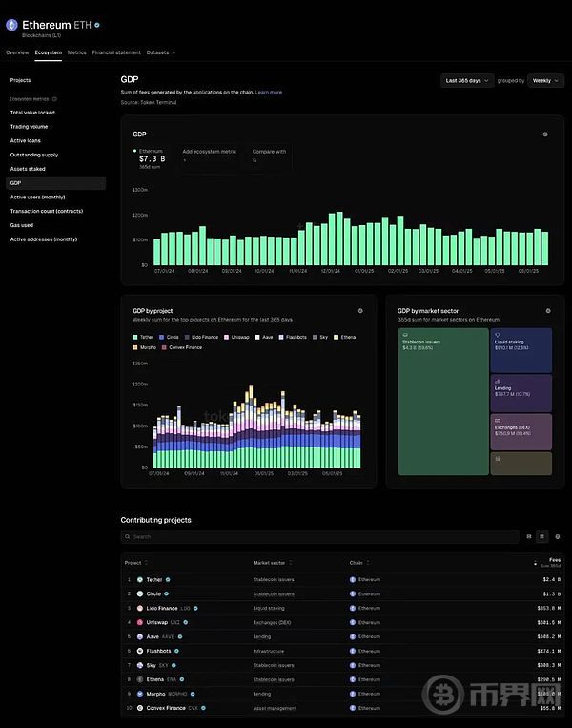Toggle Uniswap series in the legend

[x=236, y=337]
